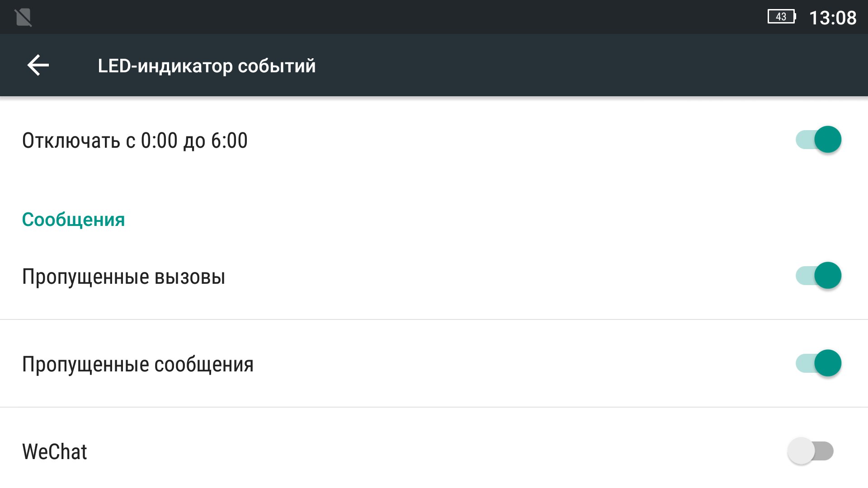
Task: Tap the "WeChat" label text
Action: click(x=54, y=452)
